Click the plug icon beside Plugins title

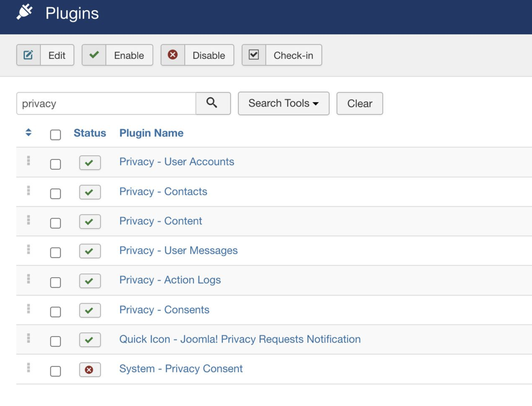24,12
